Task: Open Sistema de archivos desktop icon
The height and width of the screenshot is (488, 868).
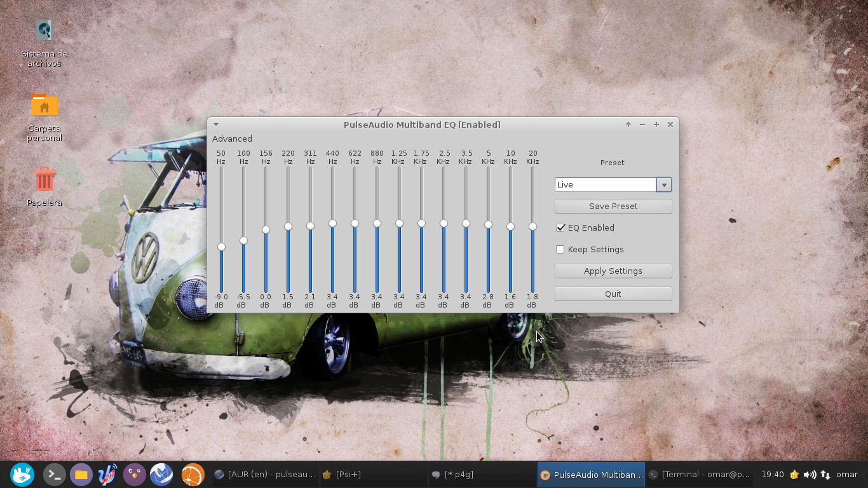Action: coord(44,43)
